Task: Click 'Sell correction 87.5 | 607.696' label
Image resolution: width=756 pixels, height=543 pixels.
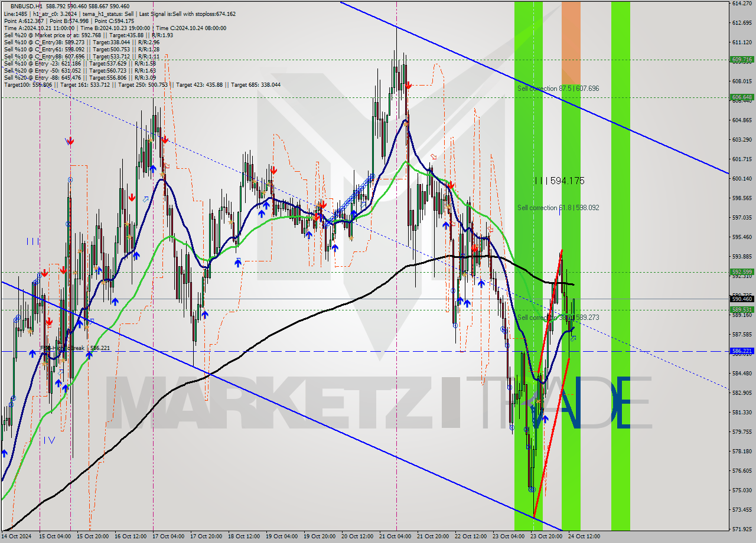Action: pyautogui.click(x=558, y=89)
